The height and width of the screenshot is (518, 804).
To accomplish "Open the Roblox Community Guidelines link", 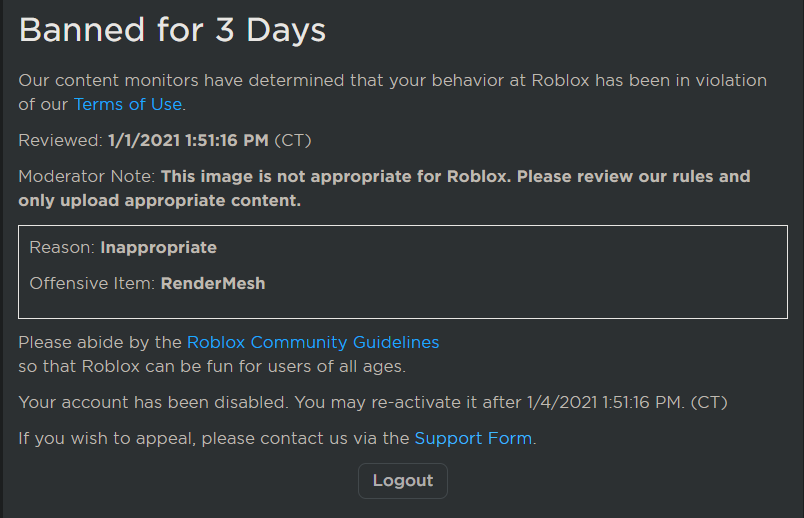I will coord(313,342).
